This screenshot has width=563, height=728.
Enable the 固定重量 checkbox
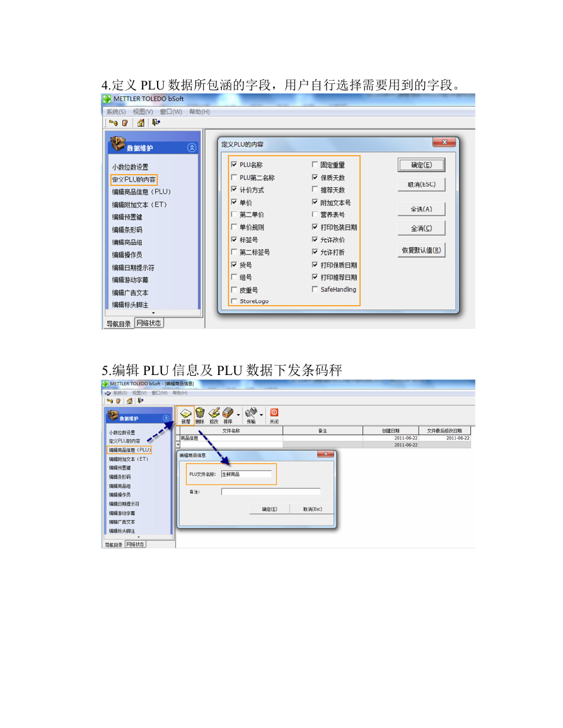click(315, 165)
